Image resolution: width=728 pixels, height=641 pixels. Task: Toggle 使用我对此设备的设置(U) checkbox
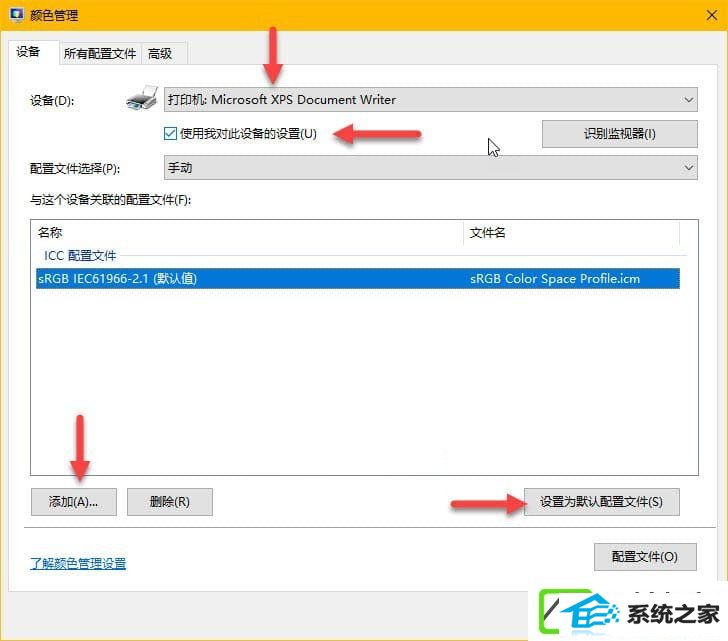(170, 134)
